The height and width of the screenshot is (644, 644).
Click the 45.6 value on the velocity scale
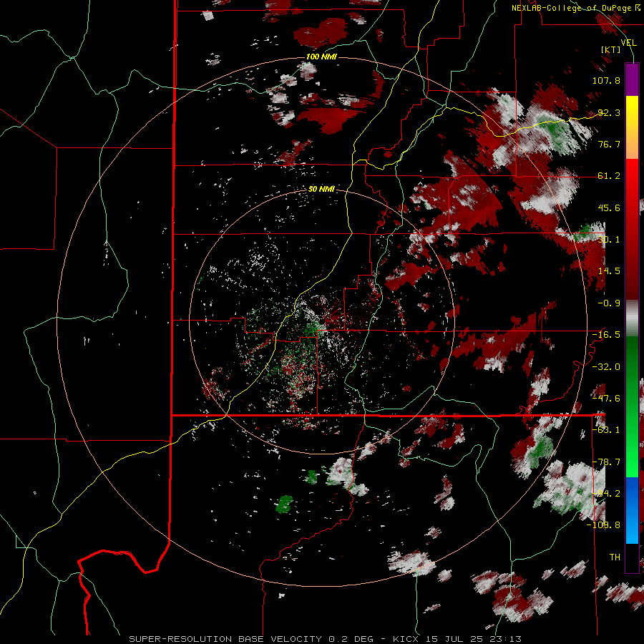click(x=609, y=208)
